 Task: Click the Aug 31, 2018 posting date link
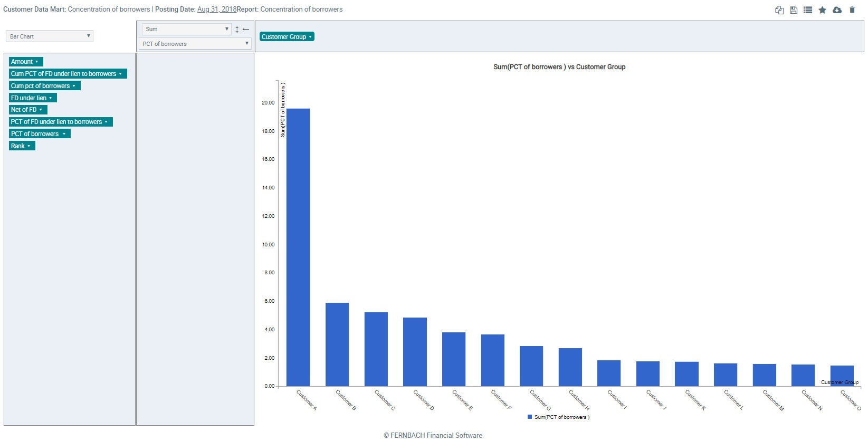point(216,9)
